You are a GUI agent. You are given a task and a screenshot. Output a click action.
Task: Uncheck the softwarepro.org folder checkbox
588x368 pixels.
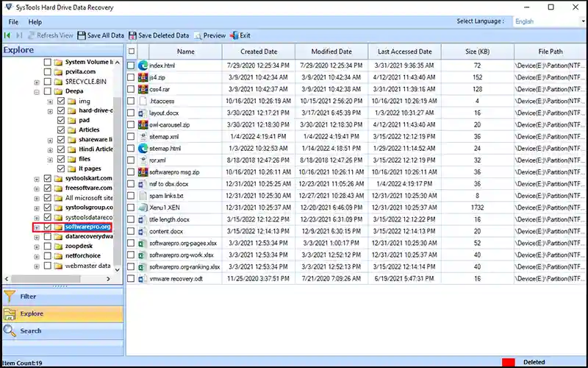coord(47,227)
